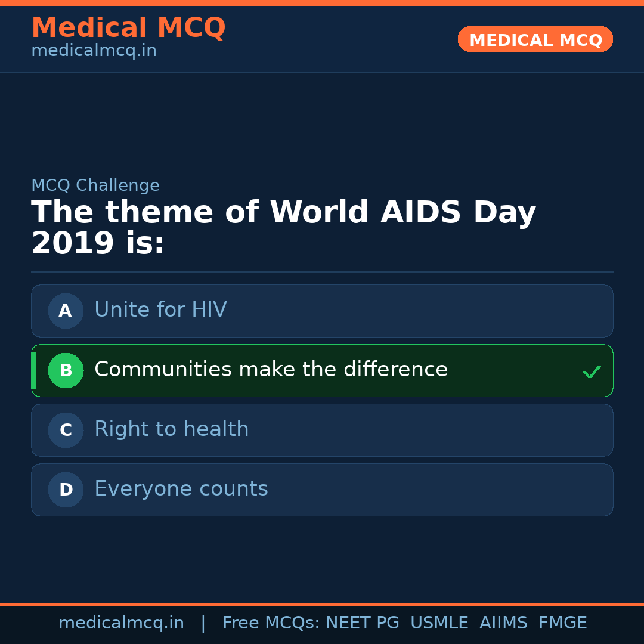Click USMLE in the footer

tap(439, 623)
